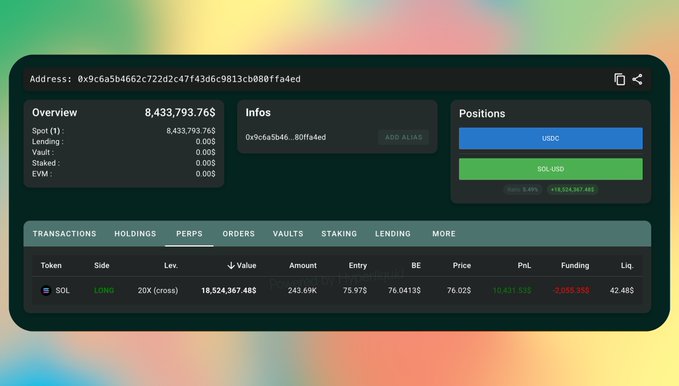Expand the More tab menu

pos(444,234)
